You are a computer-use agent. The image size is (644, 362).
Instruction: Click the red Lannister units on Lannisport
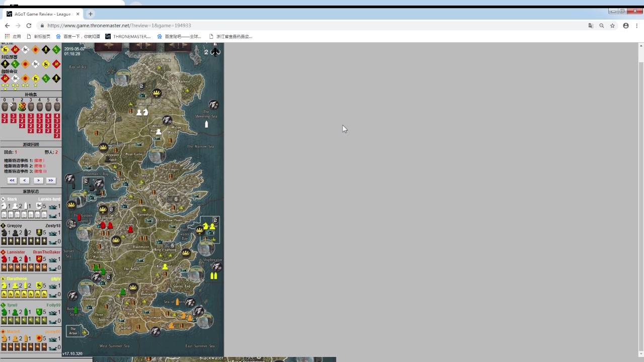tap(107, 225)
